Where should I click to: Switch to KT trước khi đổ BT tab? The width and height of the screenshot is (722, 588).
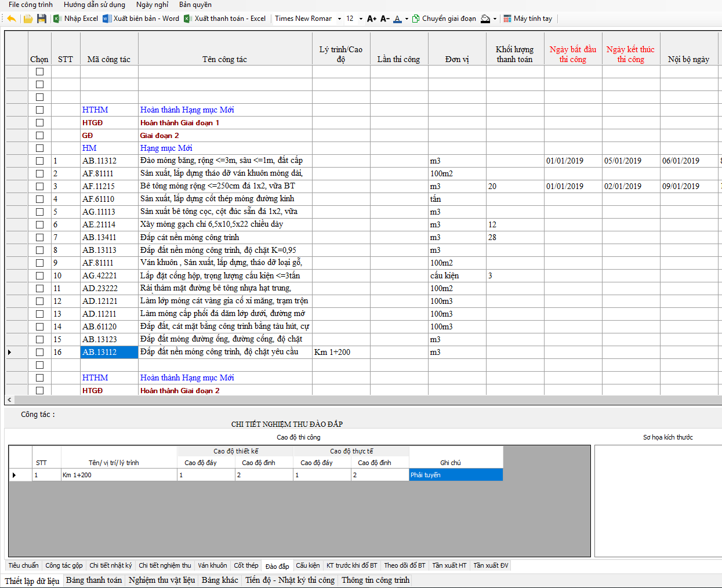(x=351, y=565)
